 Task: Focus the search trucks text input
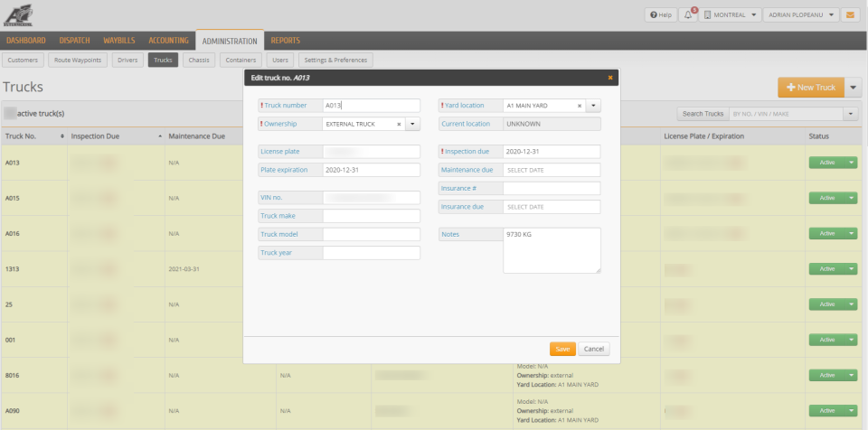click(x=786, y=114)
